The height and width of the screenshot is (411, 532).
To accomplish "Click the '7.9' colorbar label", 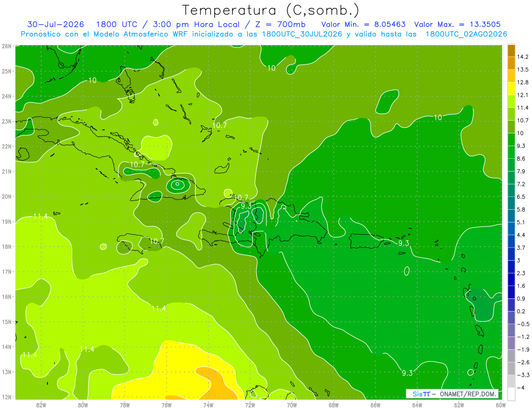I will click(x=521, y=171).
